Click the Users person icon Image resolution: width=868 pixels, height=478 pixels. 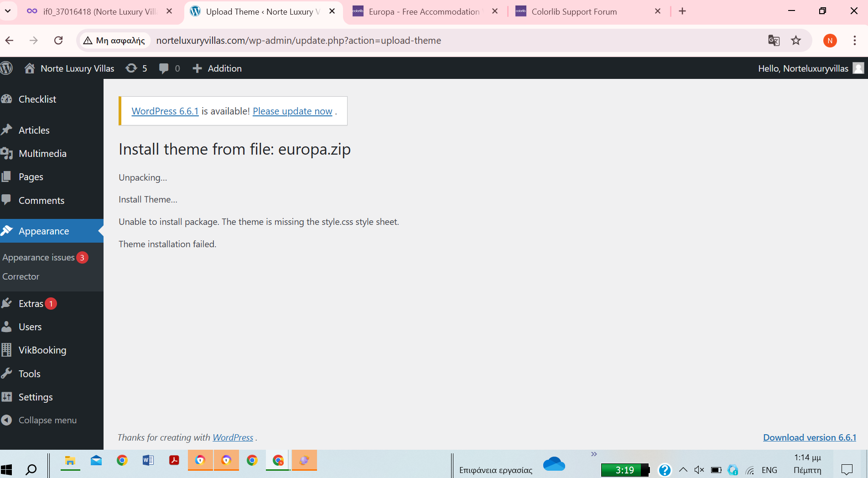[x=6, y=327]
